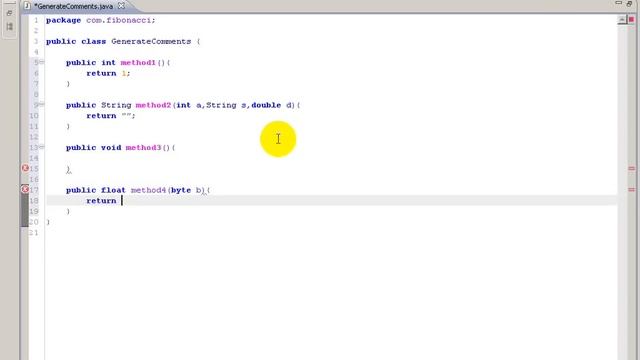Click the 'void' keyword on line 13
Viewport: 640px width, 360px height.
click(111, 147)
